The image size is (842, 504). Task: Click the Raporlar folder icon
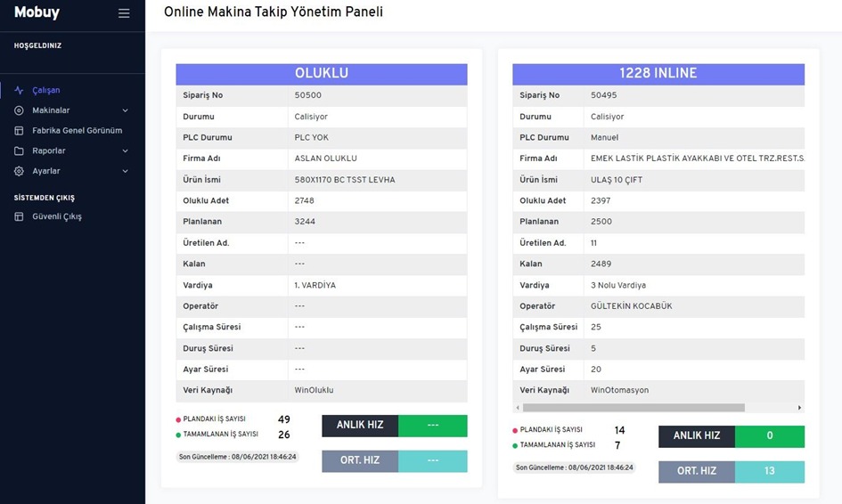pos(19,150)
